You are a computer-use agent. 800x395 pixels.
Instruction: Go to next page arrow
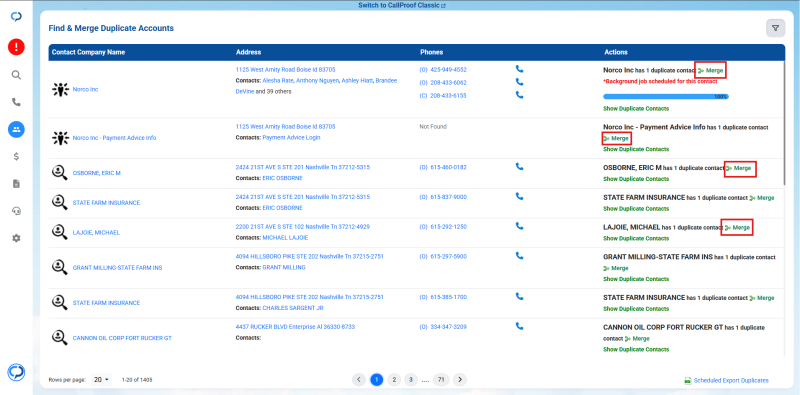click(x=460, y=380)
